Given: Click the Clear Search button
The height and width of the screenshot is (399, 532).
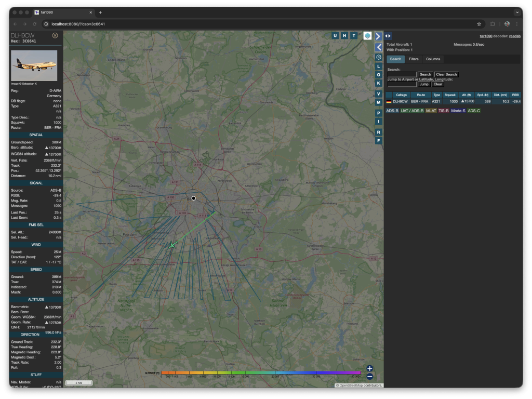Looking at the screenshot, I should pos(446,74).
